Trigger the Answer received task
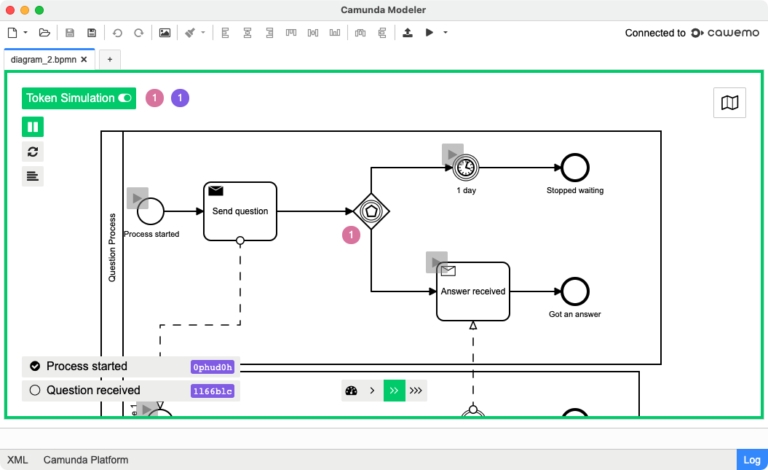Viewport: 768px width, 470px height. point(436,262)
